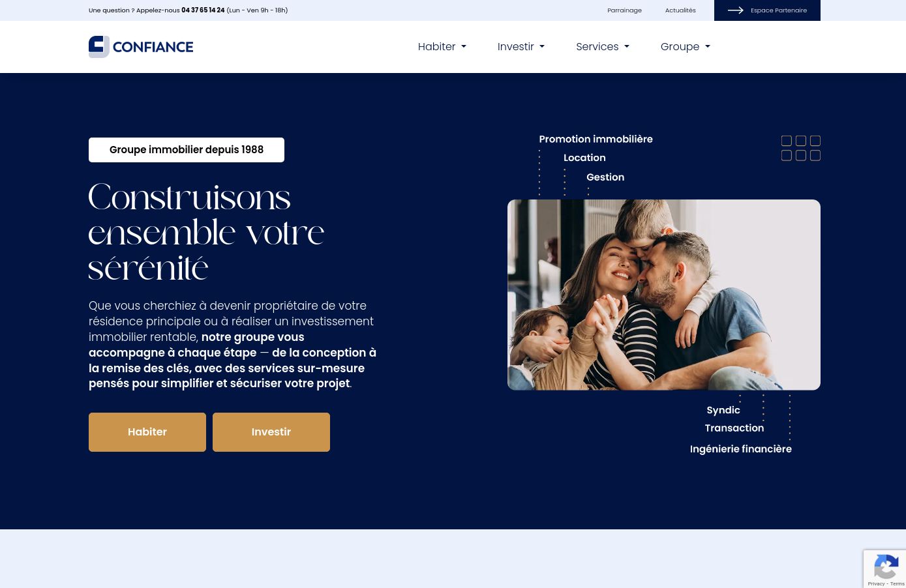Select the Promotion immobilière label

[x=596, y=139]
